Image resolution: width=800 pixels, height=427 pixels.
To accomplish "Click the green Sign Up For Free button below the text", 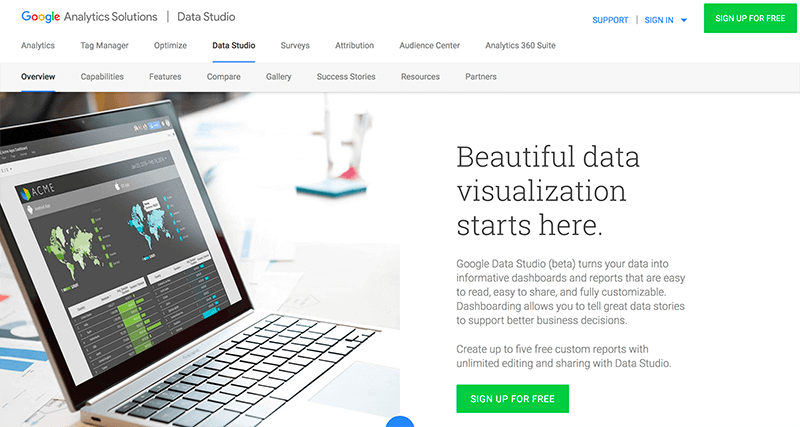I will (512, 398).
